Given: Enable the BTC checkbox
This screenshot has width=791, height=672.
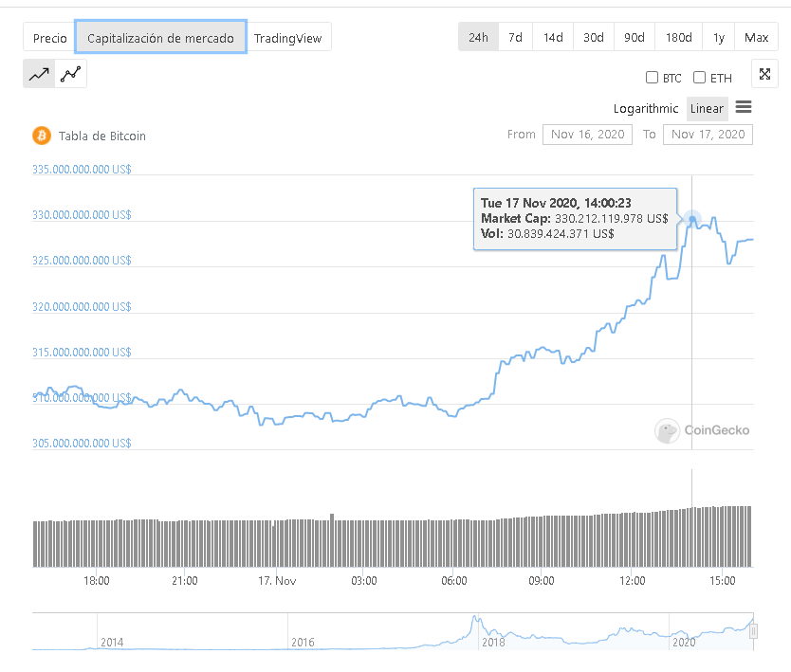Looking at the screenshot, I should pyautogui.click(x=652, y=78).
